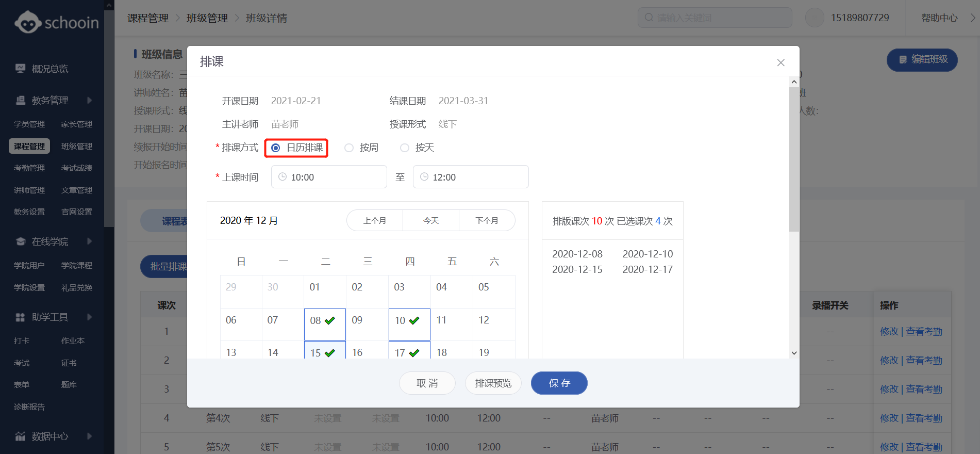Toggle calendar date 08 selection
Image resolution: width=980 pixels, height=454 pixels.
pyautogui.click(x=325, y=324)
